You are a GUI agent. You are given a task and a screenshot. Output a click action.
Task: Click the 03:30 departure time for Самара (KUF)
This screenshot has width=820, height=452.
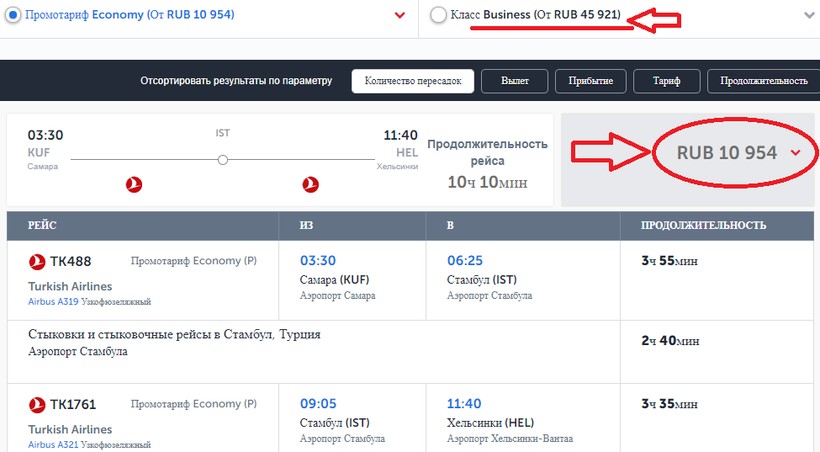(320, 261)
